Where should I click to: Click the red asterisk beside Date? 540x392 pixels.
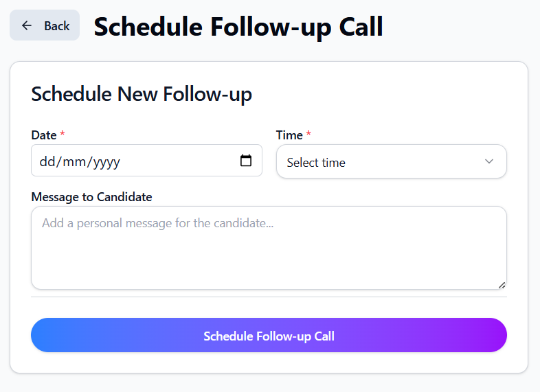point(63,135)
